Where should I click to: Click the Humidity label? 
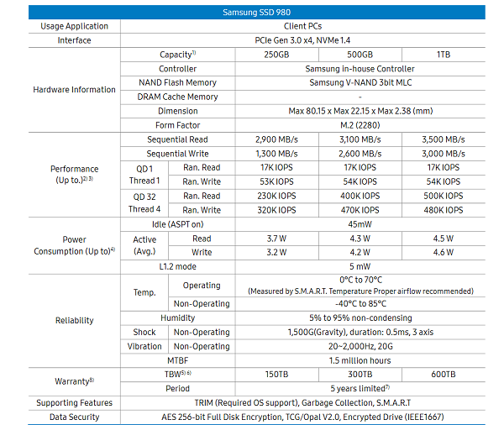coord(178,318)
